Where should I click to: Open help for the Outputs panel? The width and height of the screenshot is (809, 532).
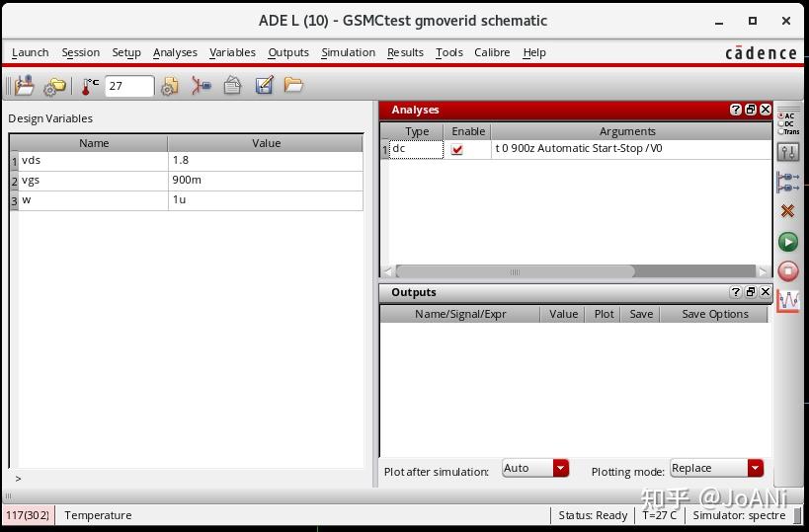736,292
